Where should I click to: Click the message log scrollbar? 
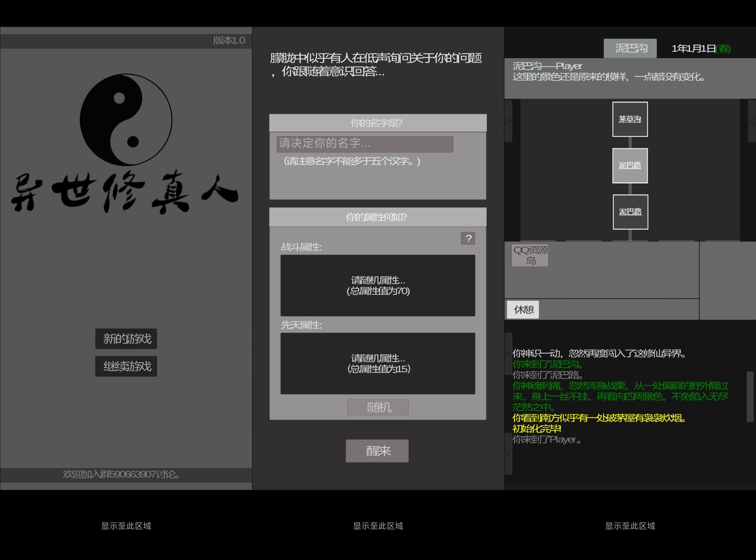tap(750, 397)
